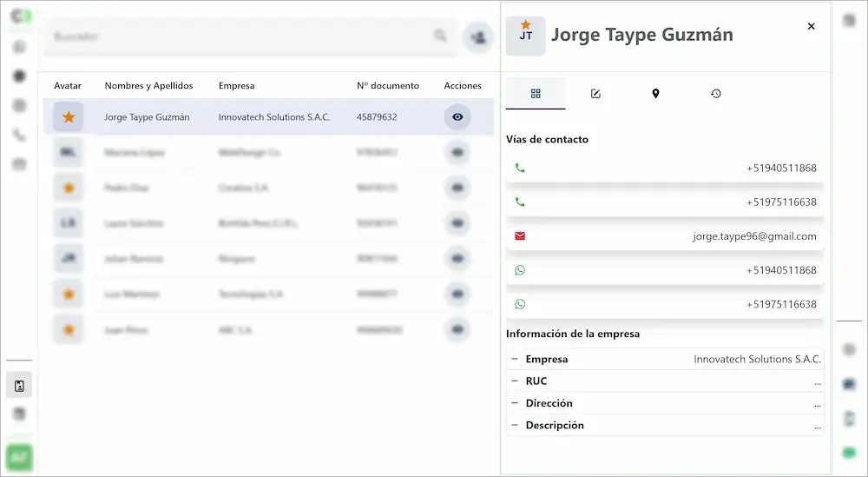Toggle the eye icon in Mariana López row
The image size is (868, 477).
(x=457, y=152)
